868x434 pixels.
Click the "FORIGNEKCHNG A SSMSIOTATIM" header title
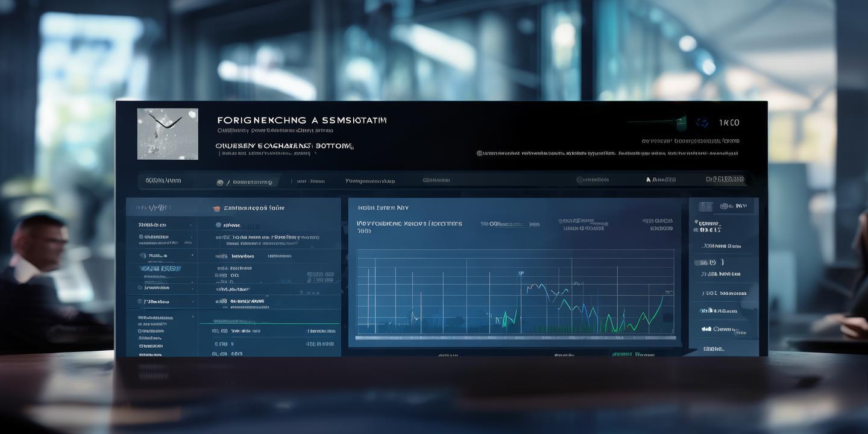pos(302,120)
